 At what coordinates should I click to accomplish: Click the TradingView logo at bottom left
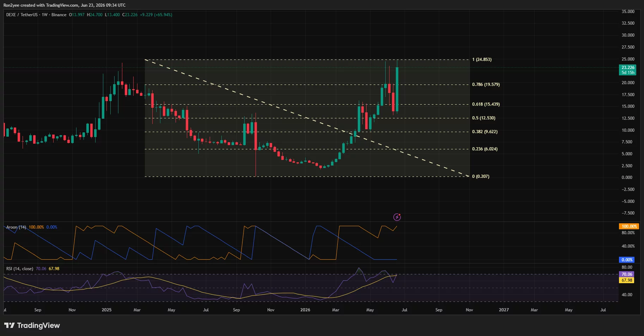pyautogui.click(x=32, y=325)
